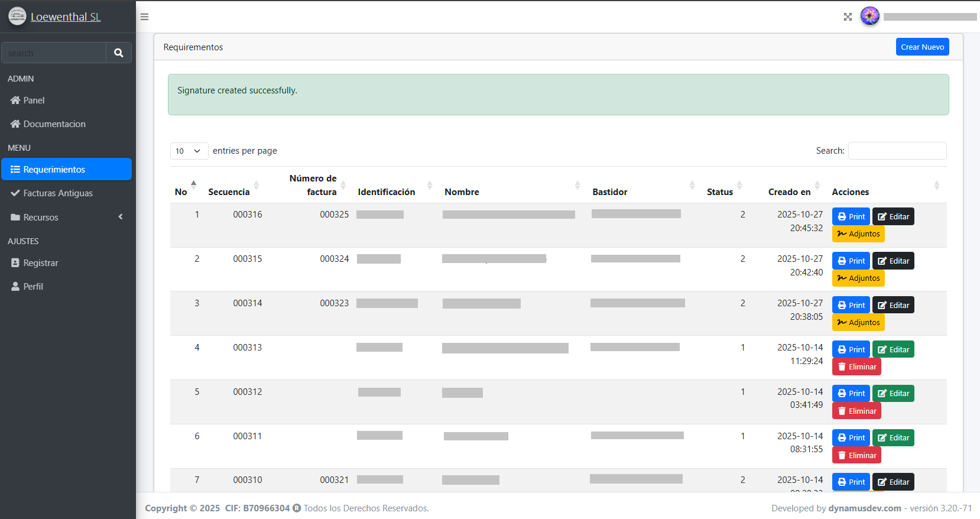Go to Facturas Antiguas menu item
This screenshot has width=980, height=519.
(58, 193)
